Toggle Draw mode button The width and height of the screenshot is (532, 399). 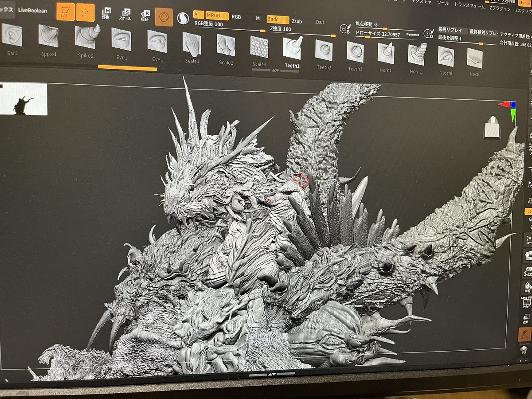click(x=85, y=13)
